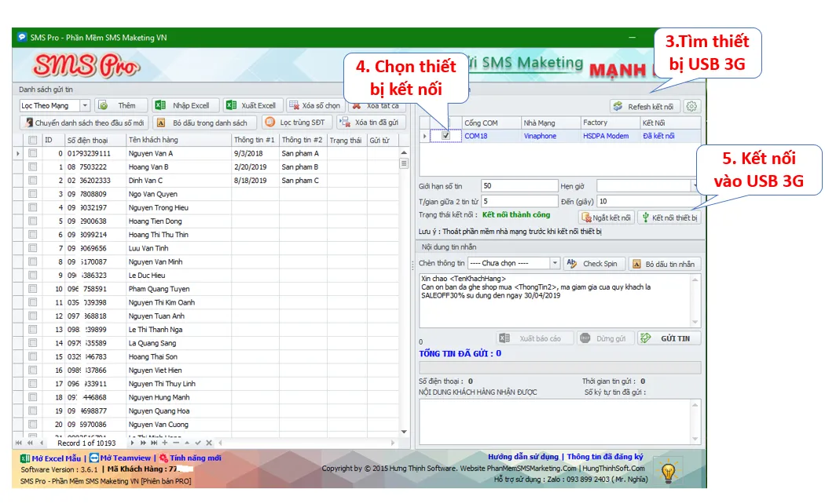Click the lightbulb icon at bottom right
825x504 pixels.
point(668,471)
